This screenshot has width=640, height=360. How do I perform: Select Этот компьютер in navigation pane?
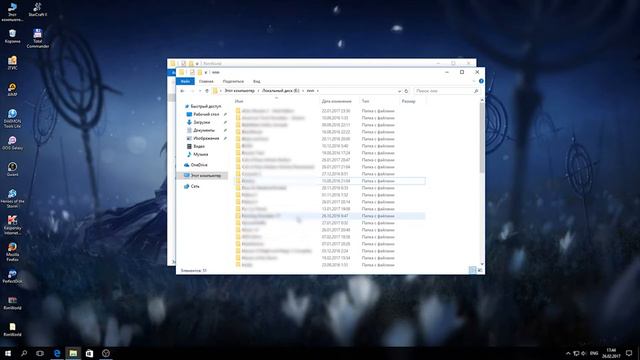(x=202, y=176)
